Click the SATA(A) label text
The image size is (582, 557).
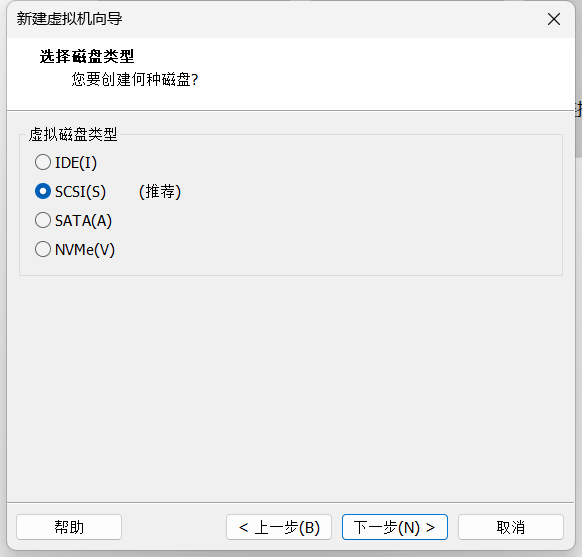84,221
